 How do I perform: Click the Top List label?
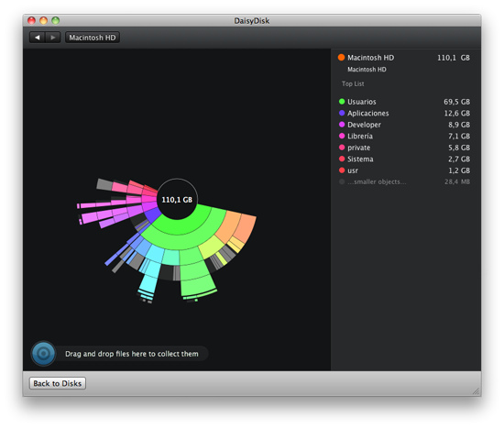pyautogui.click(x=353, y=83)
